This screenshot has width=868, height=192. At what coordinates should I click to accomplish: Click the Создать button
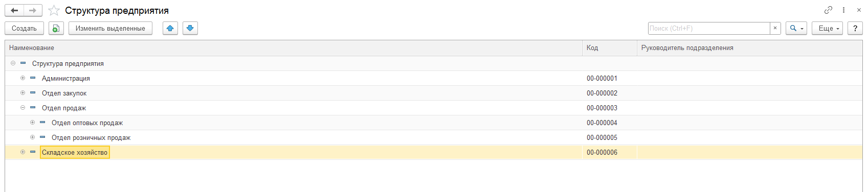pyautogui.click(x=25, y=29)
